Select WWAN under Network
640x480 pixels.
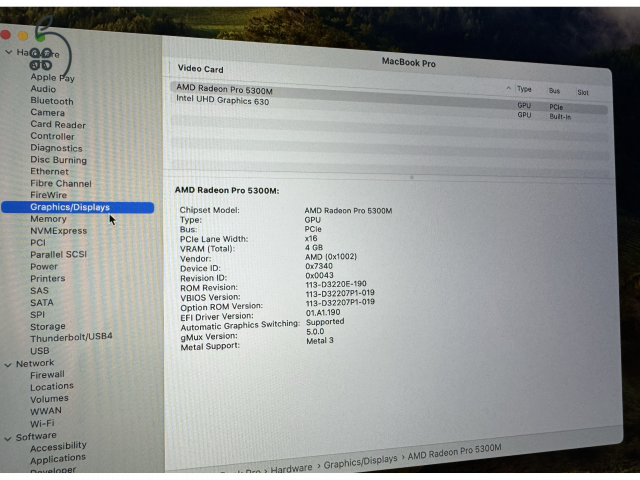click(x=46, y=411)
